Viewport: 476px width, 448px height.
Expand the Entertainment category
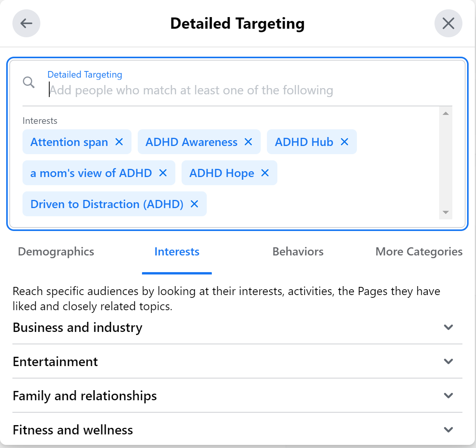pyautogui.click(x=448, y=361)
